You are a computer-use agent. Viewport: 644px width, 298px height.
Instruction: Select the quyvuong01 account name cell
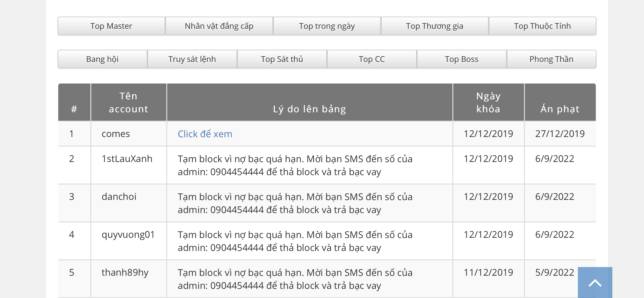click(128, 235)
